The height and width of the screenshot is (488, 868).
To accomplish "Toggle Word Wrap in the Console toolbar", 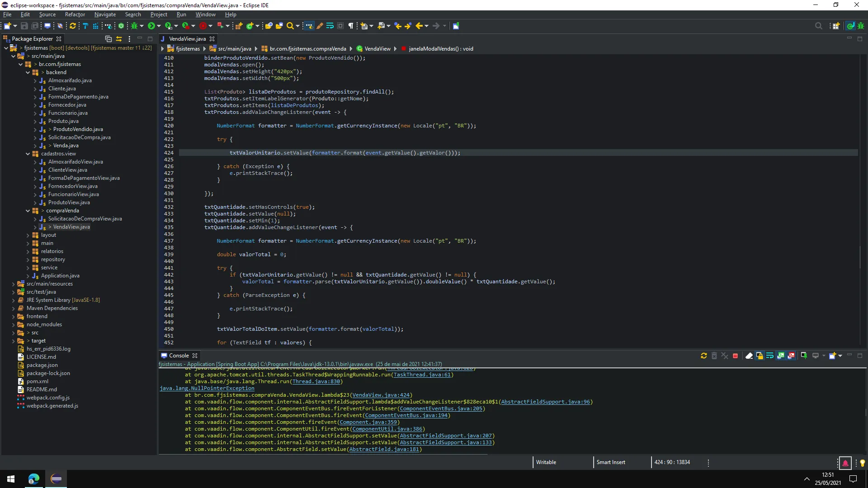I will click(770, 356).
